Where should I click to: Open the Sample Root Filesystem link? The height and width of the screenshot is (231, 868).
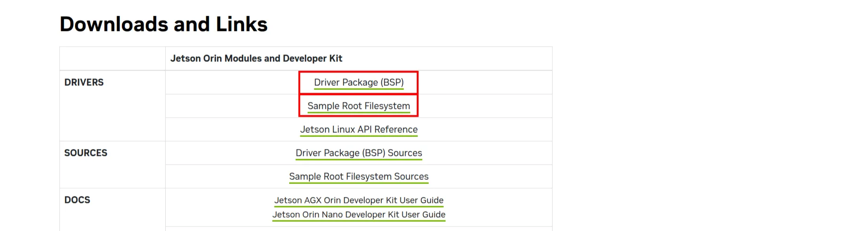359,106
